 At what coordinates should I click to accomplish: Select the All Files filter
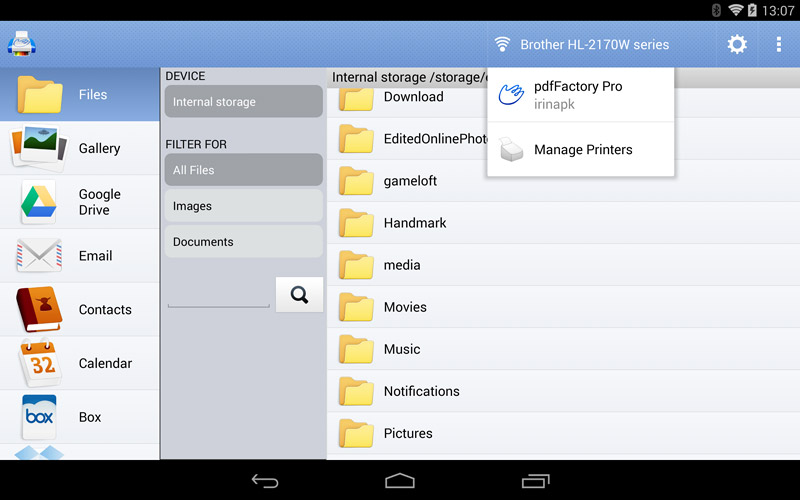pyautogui.click(x=243, y=170)
